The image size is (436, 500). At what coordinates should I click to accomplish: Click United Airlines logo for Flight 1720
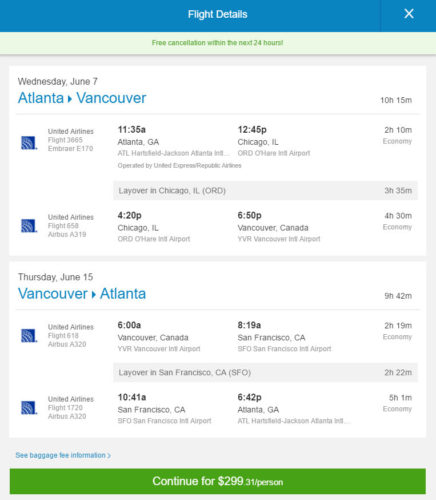[29, 407]
